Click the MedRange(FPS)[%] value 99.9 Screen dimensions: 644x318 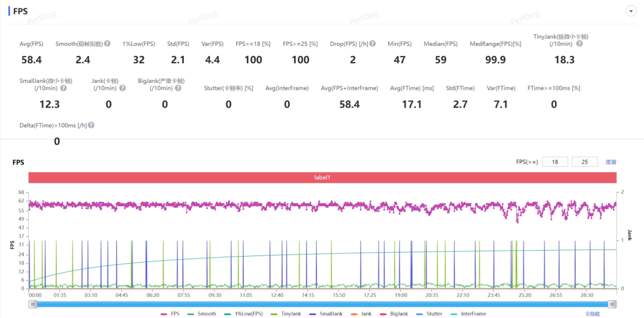(x=496, y=60)
